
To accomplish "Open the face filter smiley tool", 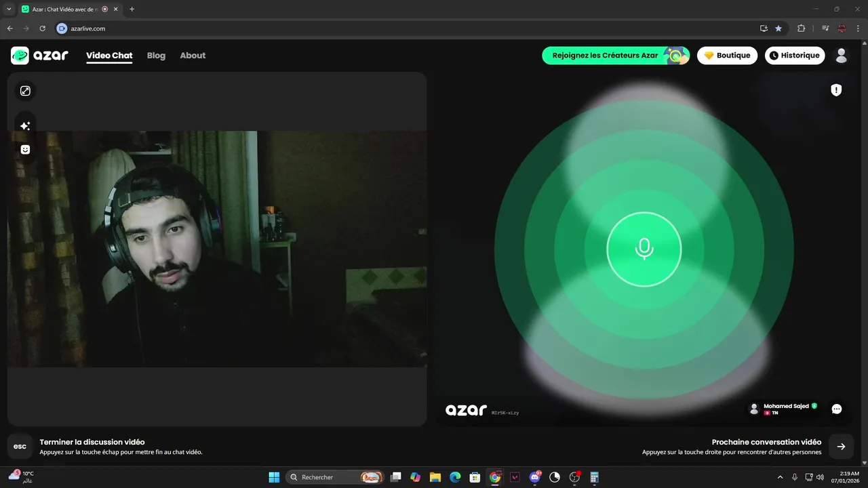I will click(x=25, y=150).
